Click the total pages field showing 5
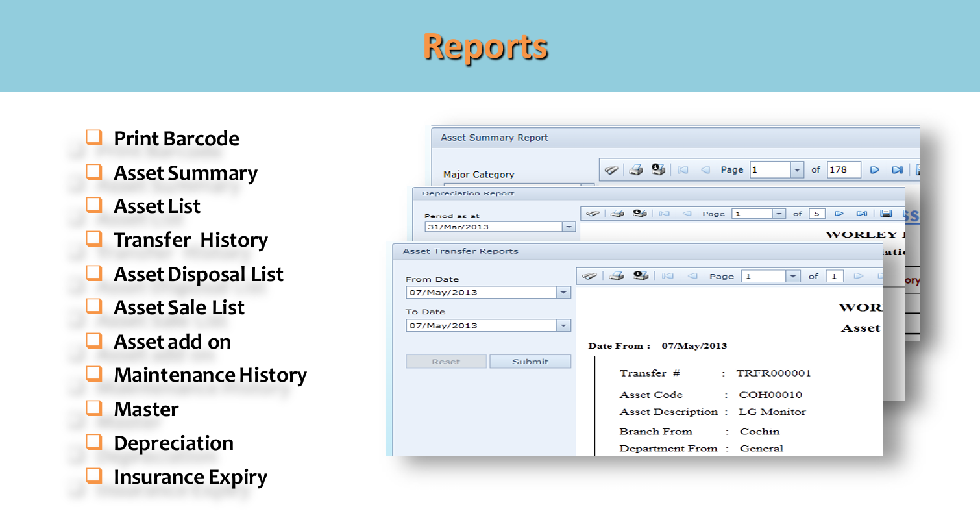The width and height of the screenshot is (980, 520). 816,214
